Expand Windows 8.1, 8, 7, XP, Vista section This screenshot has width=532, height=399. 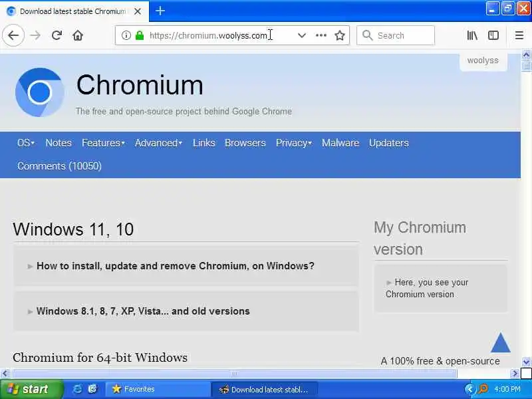[186, 311]
